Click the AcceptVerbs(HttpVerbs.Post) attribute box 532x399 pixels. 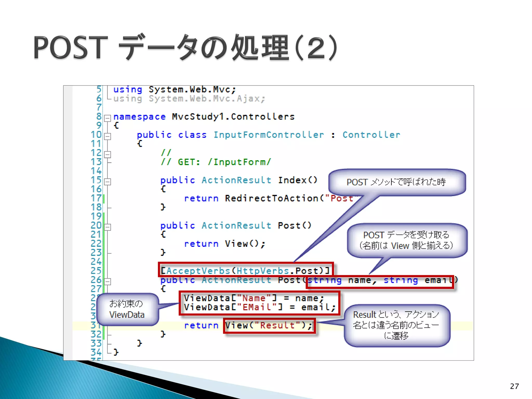tap(245, 270)
